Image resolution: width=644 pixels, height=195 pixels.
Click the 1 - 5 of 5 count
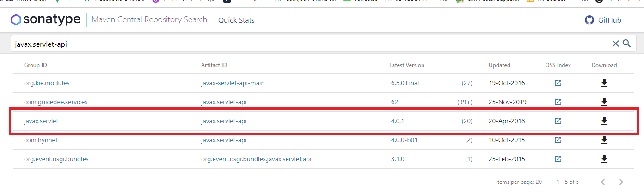[x=568, y=182]
